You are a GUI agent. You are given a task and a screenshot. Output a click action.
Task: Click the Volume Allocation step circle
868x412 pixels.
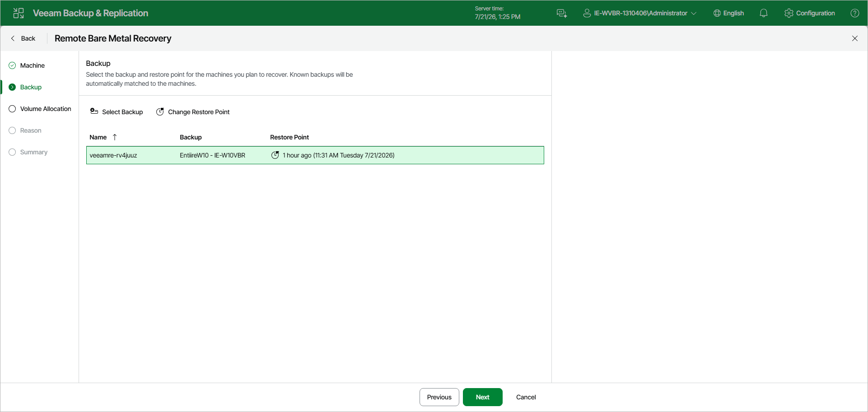pyautogui.click(x=12, y=109)
